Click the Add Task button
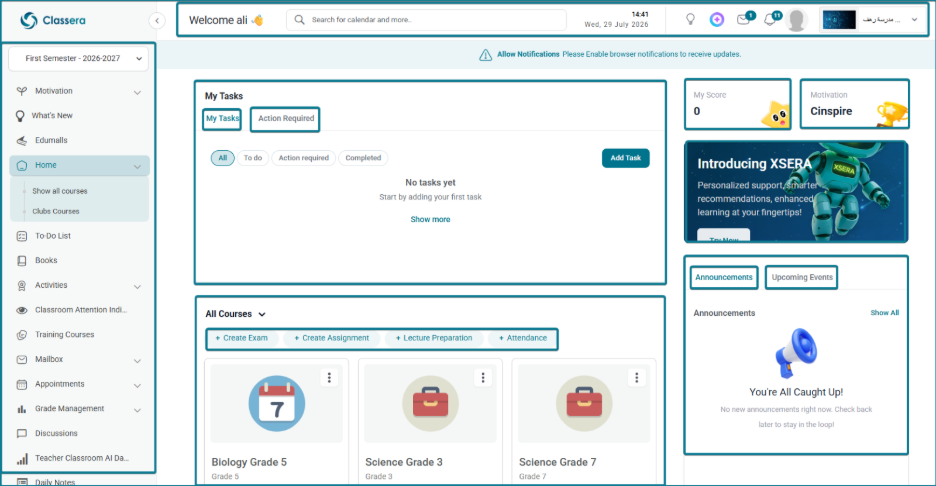Image resolution: width=936 pixels, height=486 pixels. pyautogui.click(x=626, y=158)
